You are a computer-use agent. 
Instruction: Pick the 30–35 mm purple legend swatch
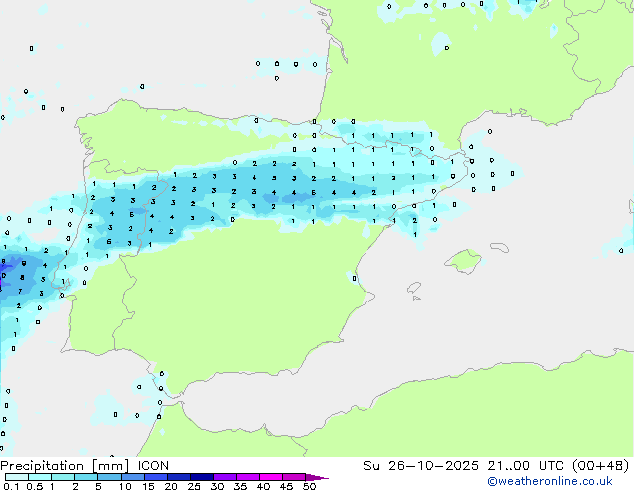pyautogui.click(x=225, y=477)
